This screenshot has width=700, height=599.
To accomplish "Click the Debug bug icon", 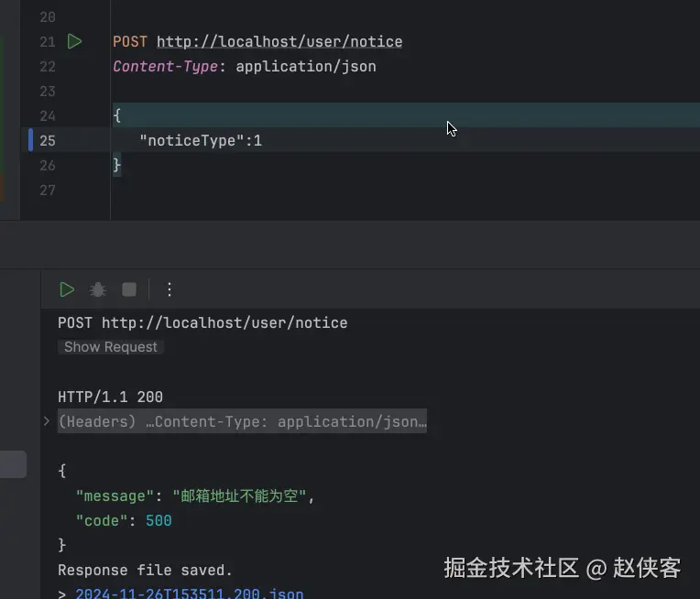I will (98, 289).
